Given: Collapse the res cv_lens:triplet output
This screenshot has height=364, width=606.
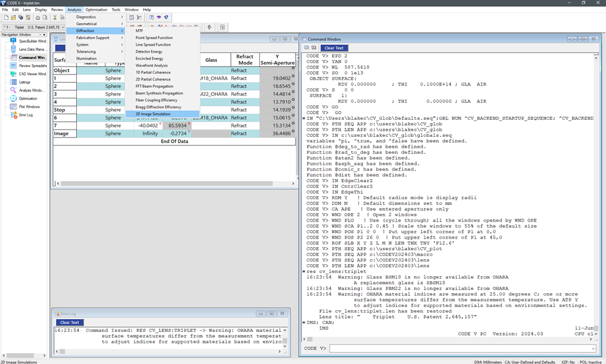Looking at the screenshot, I should tap(304, 271).
